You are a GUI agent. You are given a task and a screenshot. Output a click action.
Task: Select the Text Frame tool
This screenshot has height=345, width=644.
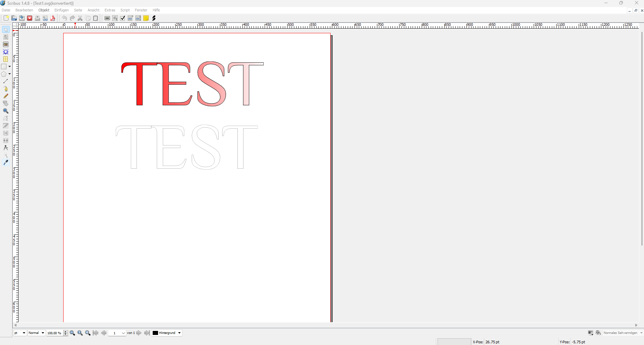6,37
